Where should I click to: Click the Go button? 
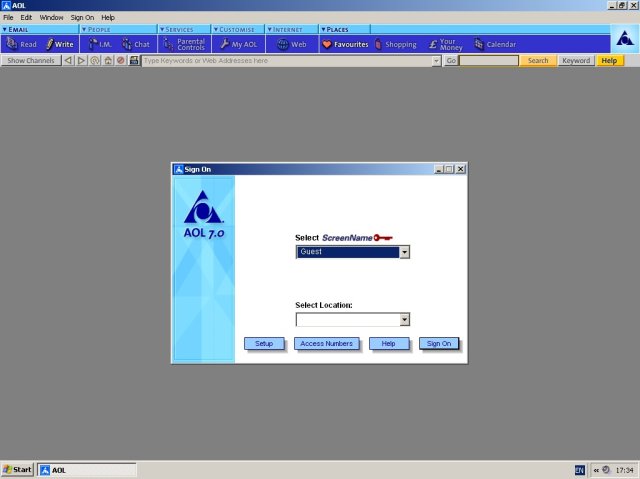coord(451,60)
